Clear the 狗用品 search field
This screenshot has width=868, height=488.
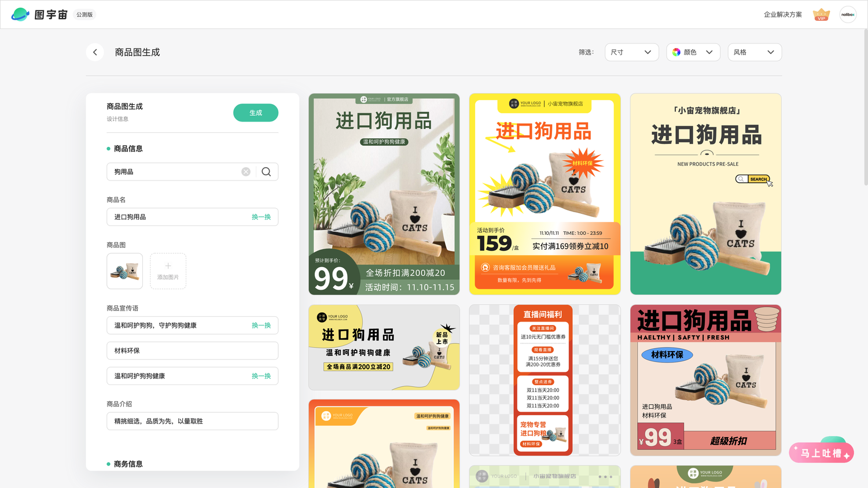coord(246,172)
